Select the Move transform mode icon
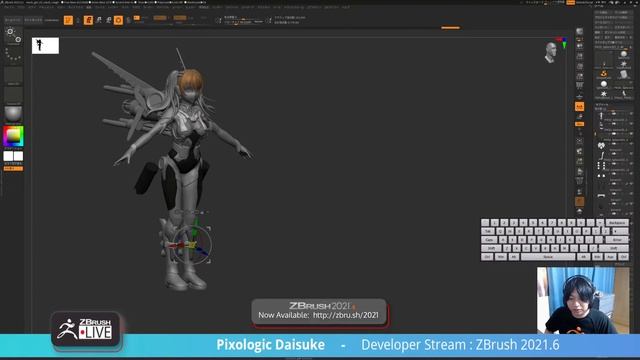The image size is (640, 360). click(x=99, y=20)
